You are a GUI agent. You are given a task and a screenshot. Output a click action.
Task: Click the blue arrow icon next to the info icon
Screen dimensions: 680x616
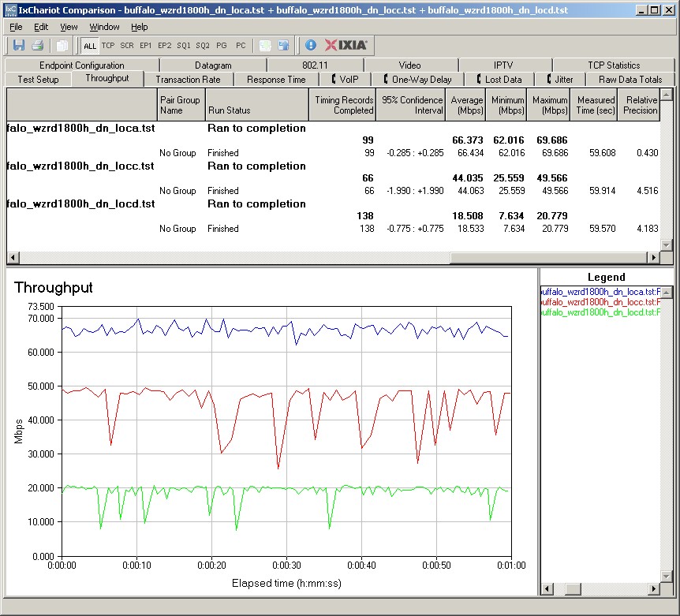(284, 45)
